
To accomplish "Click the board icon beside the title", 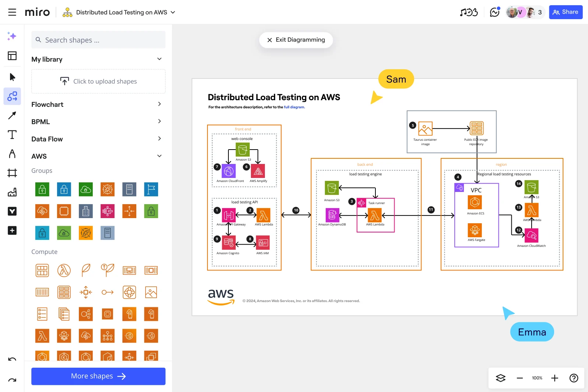I will (x=67, y=12).
